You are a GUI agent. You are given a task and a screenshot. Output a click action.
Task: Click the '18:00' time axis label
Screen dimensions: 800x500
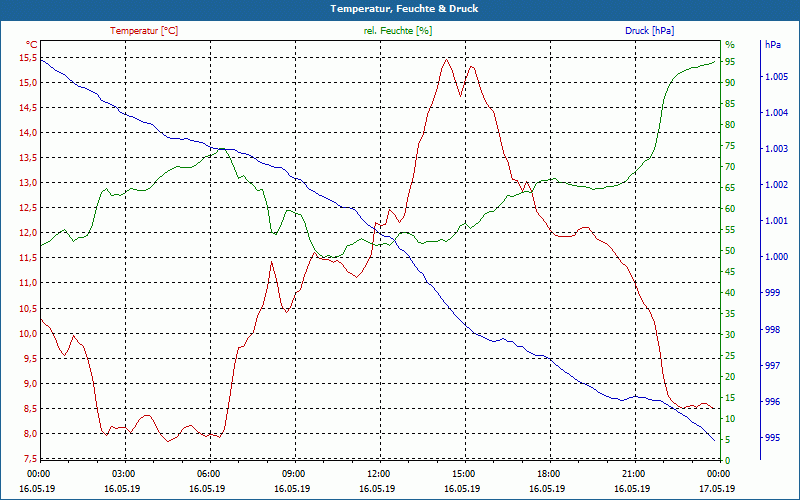point(548,473)
